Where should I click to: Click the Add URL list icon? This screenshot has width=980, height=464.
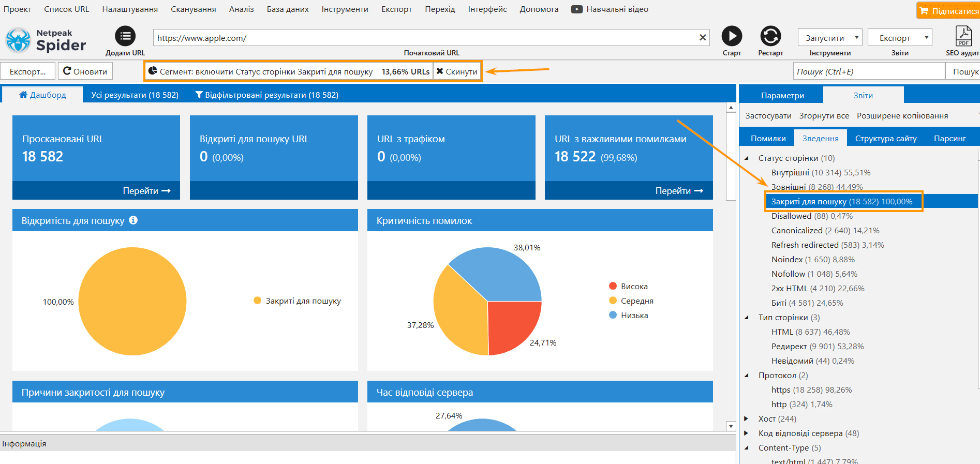(x=125, y=36)
